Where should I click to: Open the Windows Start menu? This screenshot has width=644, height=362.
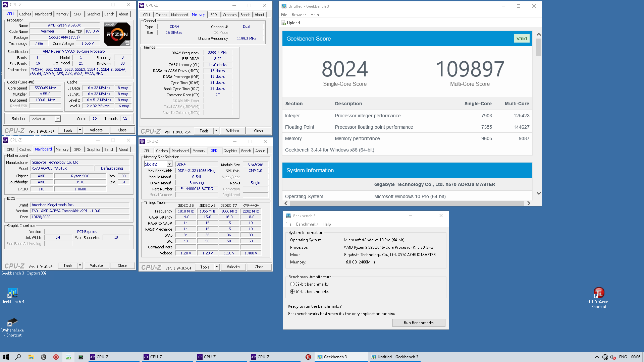tap(6, 357)
